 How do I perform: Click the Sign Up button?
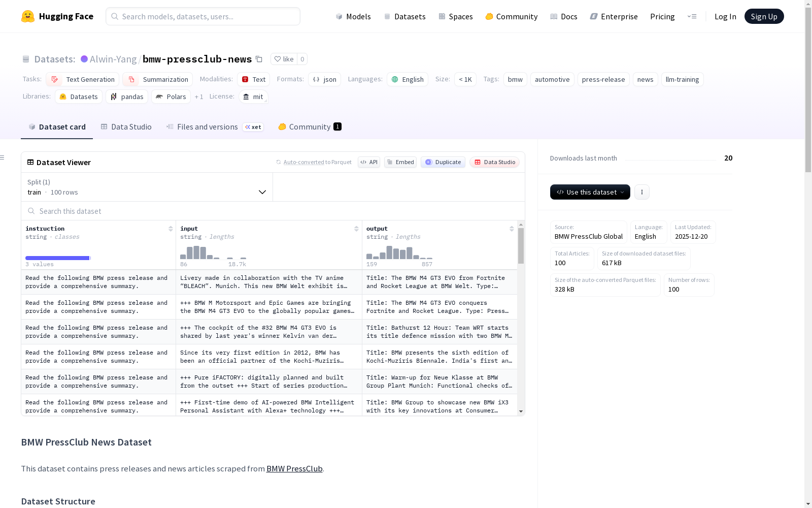tap(764, 16)
